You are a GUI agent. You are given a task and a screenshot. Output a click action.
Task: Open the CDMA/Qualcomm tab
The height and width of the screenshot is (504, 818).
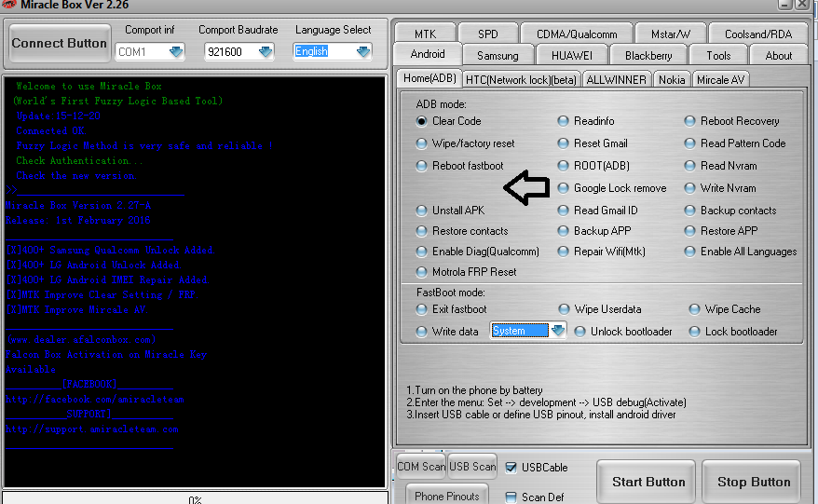pyautogui.click(x=577, y=34)
